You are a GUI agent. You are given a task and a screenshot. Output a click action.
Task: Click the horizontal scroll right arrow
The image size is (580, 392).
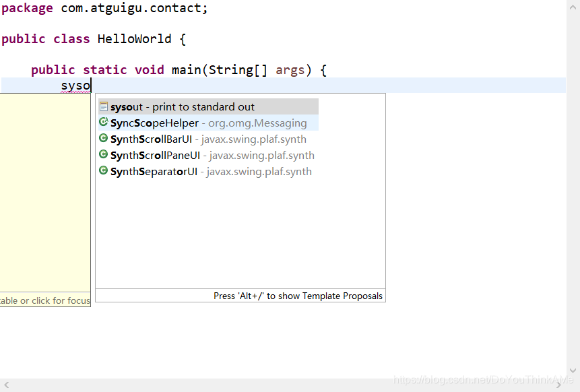pyautogui.click(x=559, y=385)
